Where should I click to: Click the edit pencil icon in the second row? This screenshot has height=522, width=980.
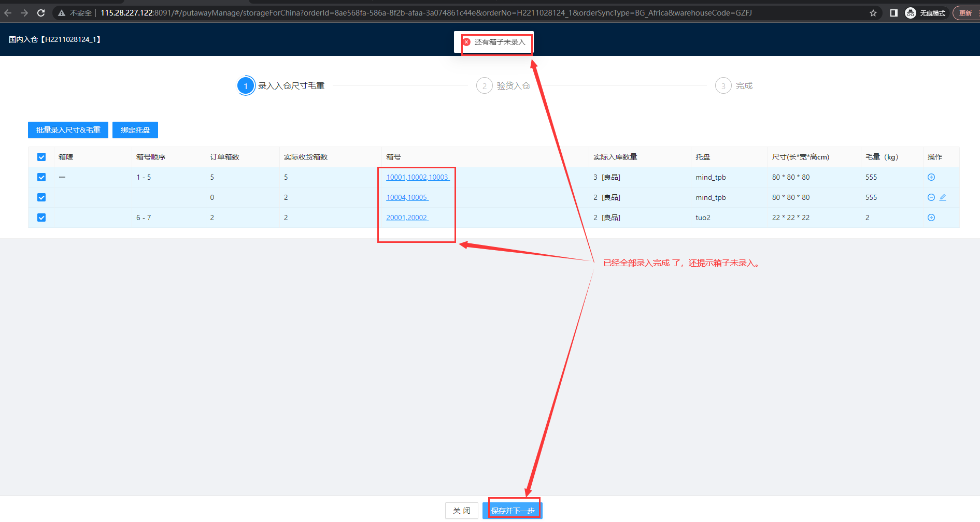click(x=943, y=197)
